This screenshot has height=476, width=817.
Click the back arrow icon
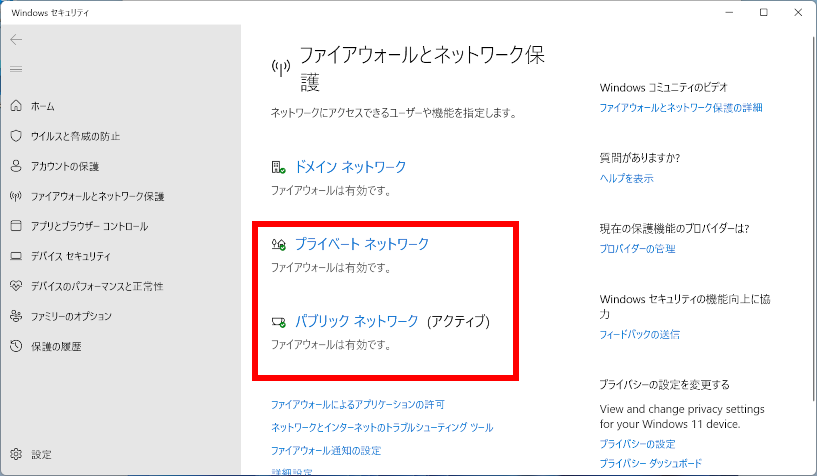[16, 40]
